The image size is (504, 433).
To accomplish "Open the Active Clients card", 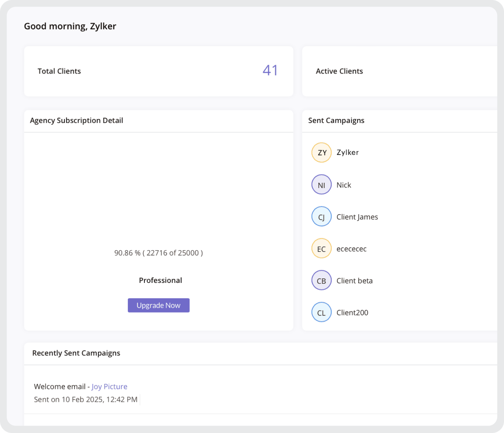I will pos(400,71).
